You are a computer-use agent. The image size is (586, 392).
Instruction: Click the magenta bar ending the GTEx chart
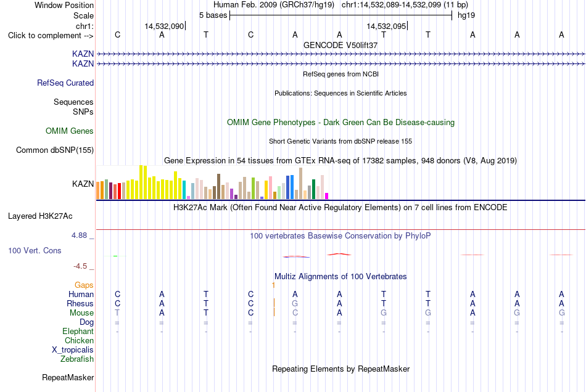tap(327, 196)
